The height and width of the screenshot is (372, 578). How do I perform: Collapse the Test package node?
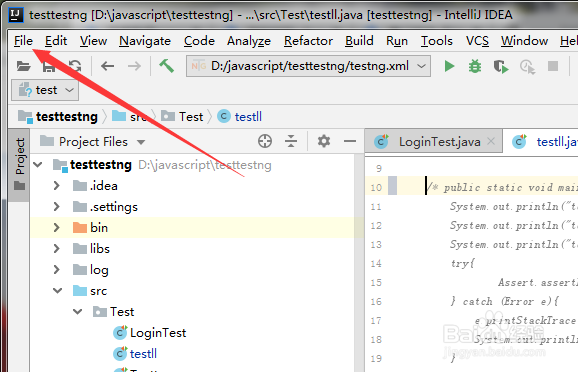pos(78,312)
